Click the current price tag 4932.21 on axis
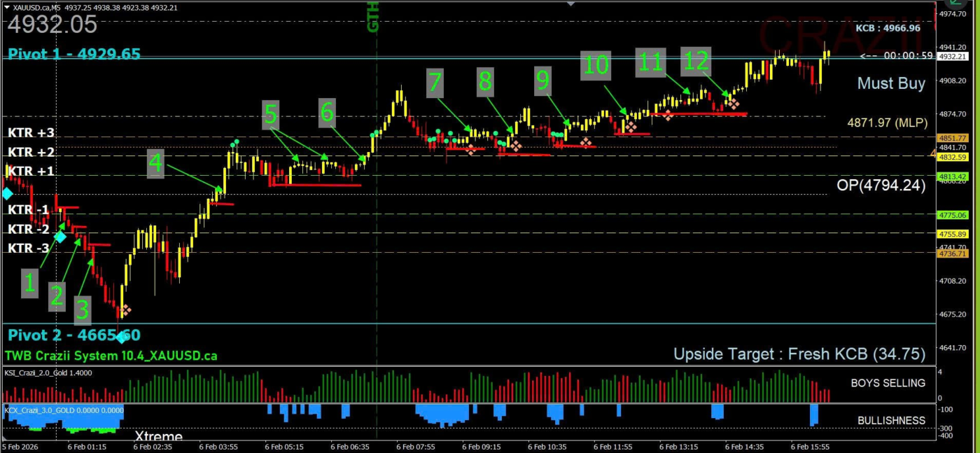 click(953, 57)
